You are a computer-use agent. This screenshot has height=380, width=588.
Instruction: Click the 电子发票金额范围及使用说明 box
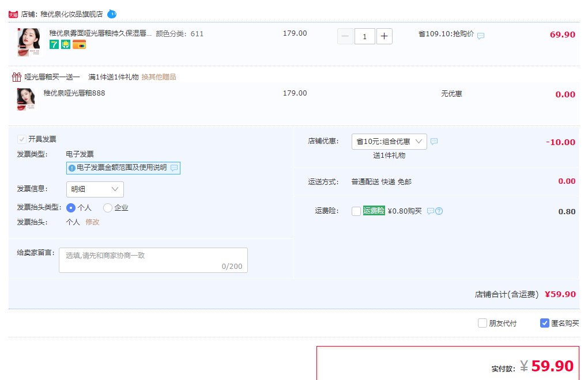point(123,168)
